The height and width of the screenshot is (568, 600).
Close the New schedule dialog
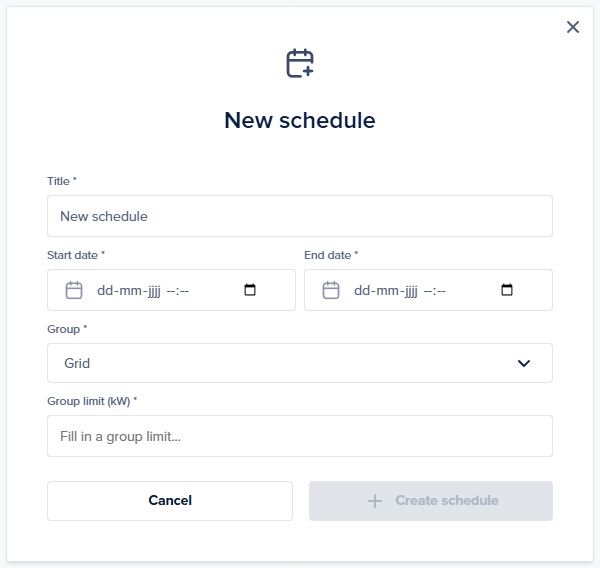[x=573, y=27]
